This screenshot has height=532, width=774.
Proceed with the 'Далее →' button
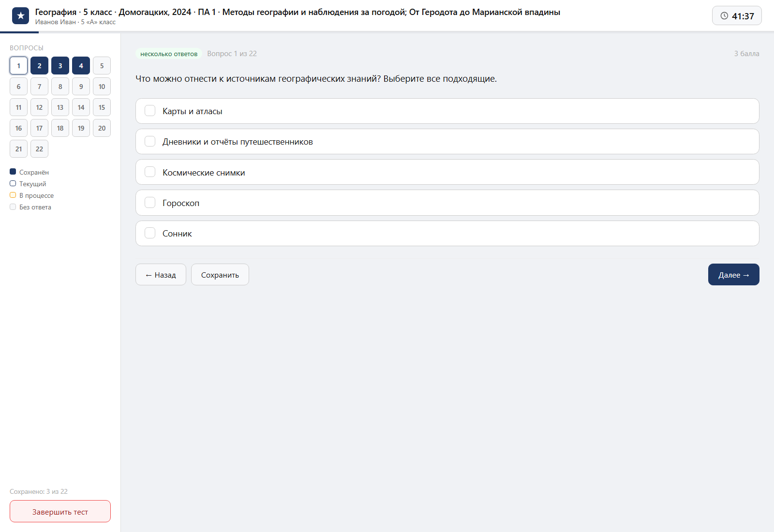[734, 275]
